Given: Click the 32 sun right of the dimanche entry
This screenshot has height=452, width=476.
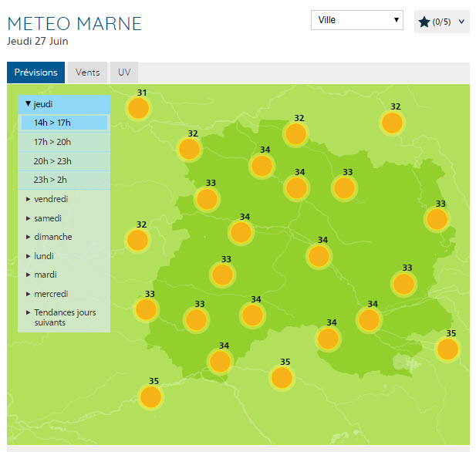Looking at the screenshot, I should [138, 240].
